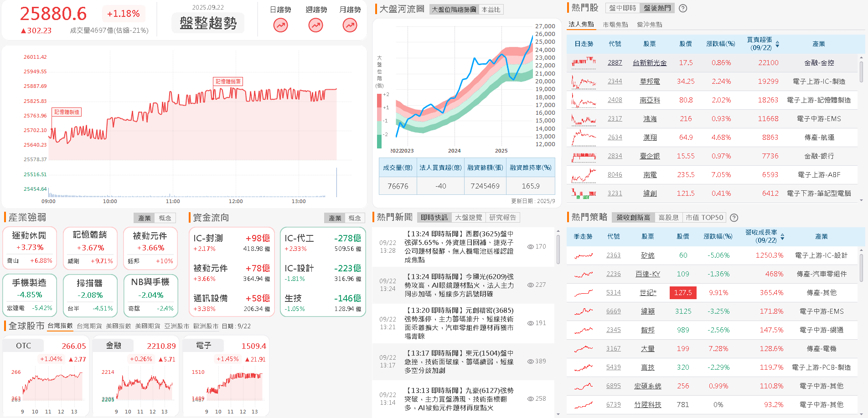Click the 記憶體銷售 marker on intraday chart
Viewport: 868px width, 418px height.
(x=228, y=82)
